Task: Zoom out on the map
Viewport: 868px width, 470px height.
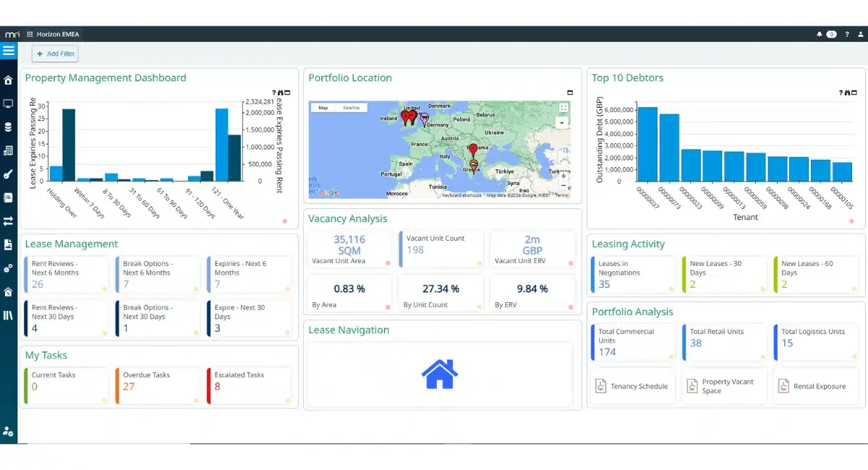Action: tap(563, 185)
